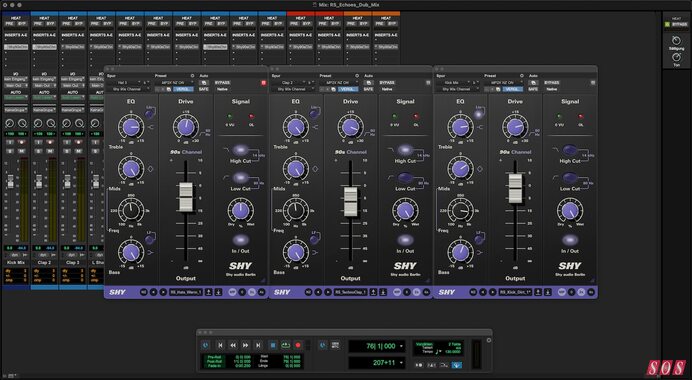This screenshot has height=380, width=692.
Task: Click the transport Rewind button
Action: pyautogui.click(x=233, y=346)
